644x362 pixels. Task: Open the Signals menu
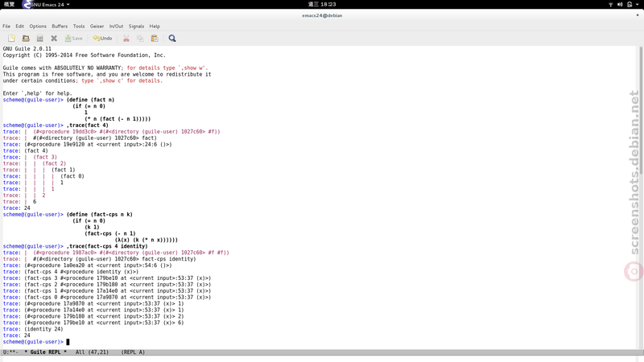point(136,27)
